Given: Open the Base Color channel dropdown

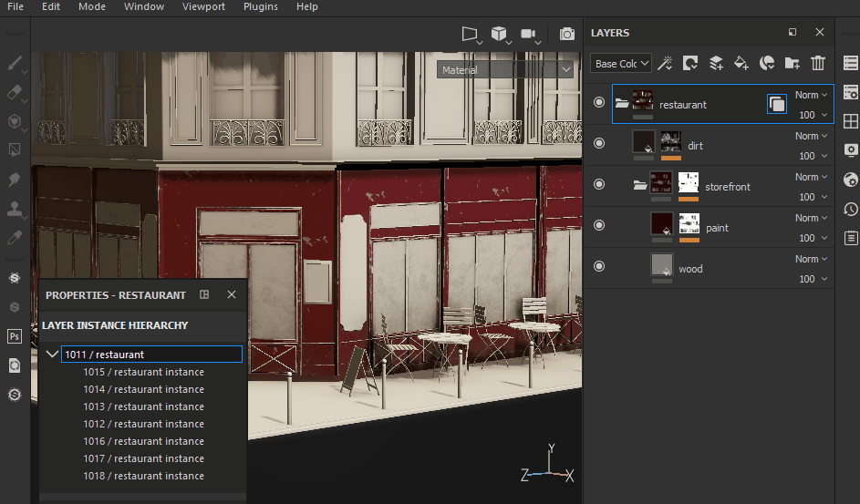Looking at the screenshot, I should click(x=621, y=64).
